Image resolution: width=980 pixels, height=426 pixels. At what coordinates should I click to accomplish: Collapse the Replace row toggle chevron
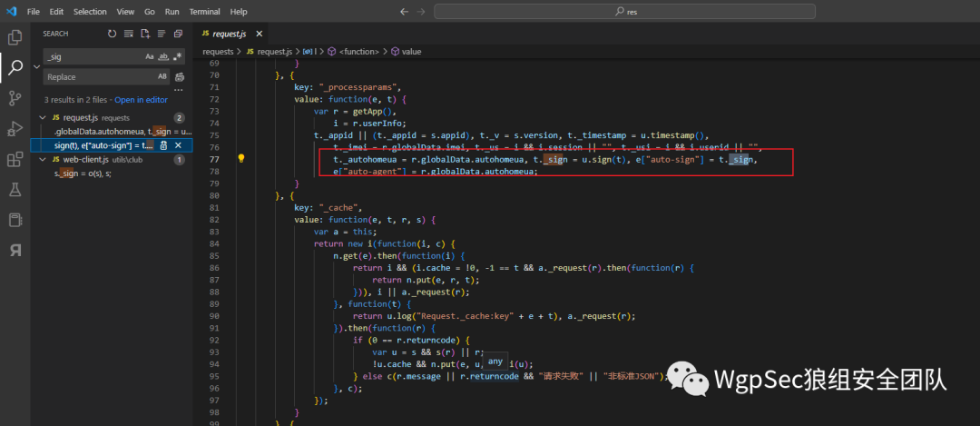(35, 66)
